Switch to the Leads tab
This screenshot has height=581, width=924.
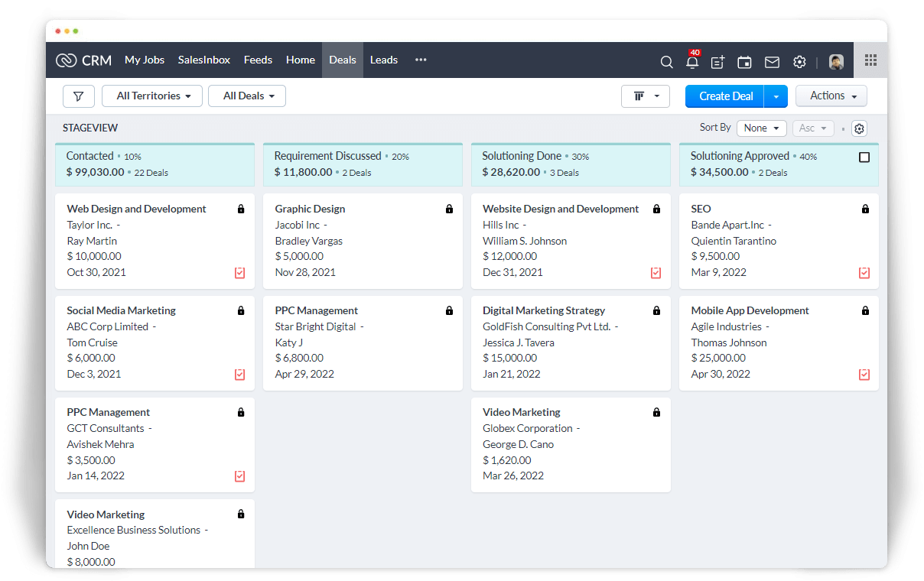pos(383,60)
